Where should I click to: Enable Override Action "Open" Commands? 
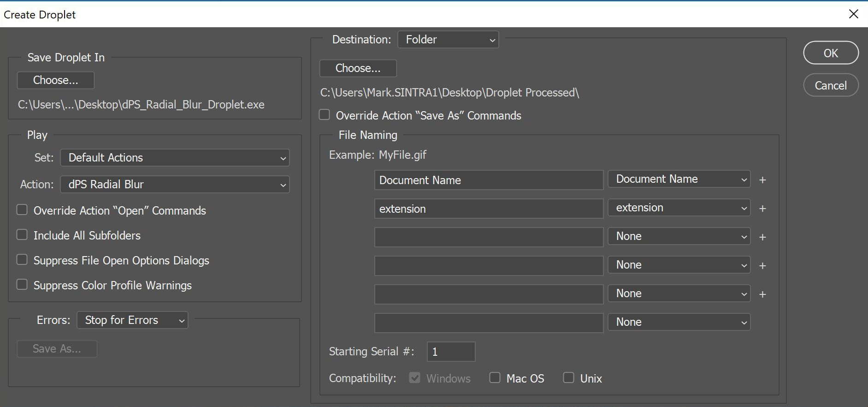(22, 210)
